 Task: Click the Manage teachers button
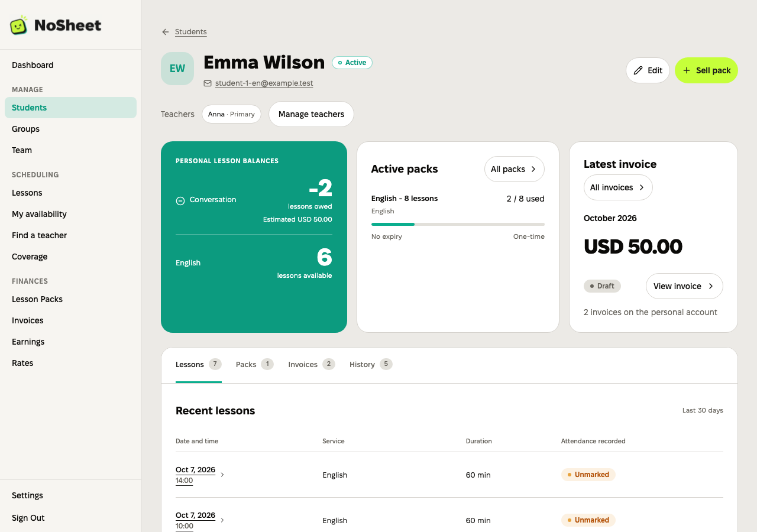[311, 114]
